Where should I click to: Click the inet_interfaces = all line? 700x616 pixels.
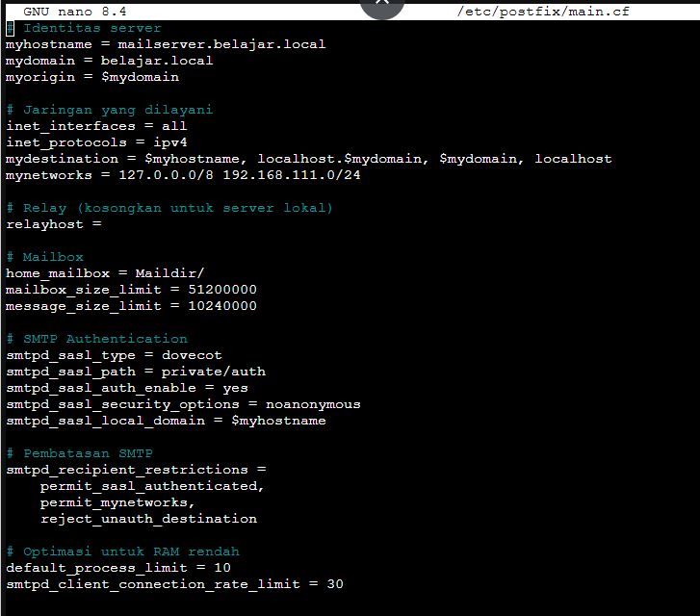click(x=96, y=126)
